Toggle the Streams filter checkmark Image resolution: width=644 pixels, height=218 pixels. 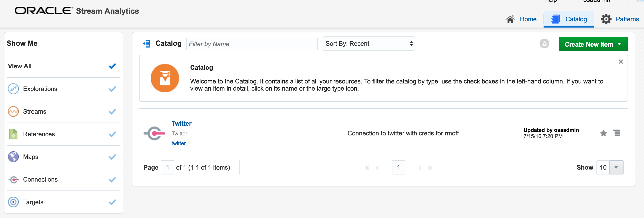[112, 112]
